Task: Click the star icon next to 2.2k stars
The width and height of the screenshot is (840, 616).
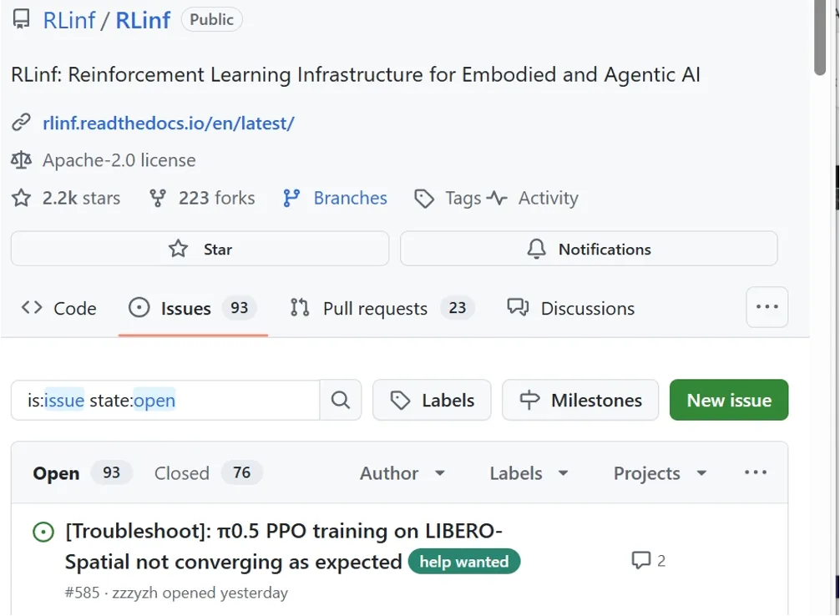Action: point(21,199)
